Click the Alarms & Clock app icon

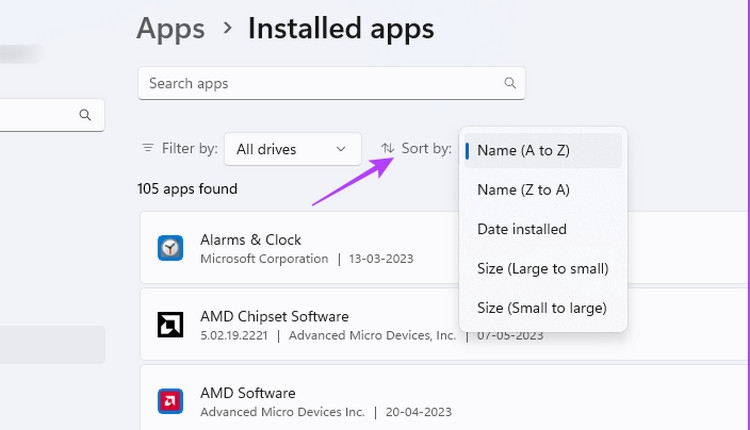tap(170, 248)
